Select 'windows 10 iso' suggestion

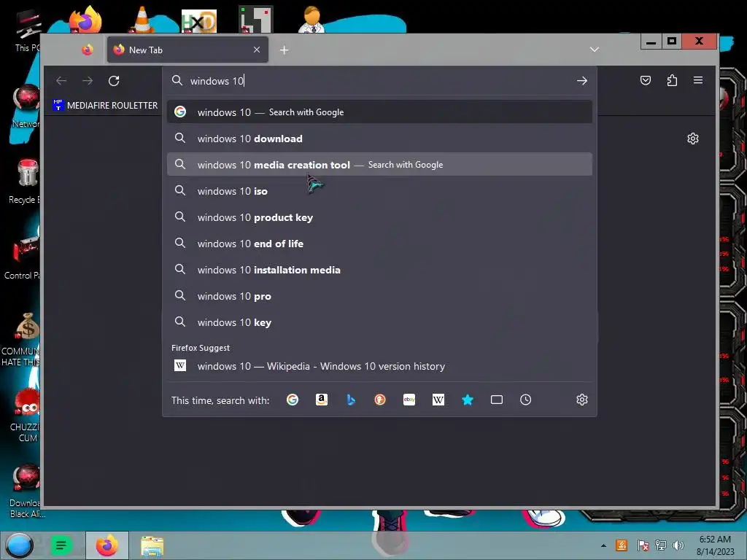click(x=379, y=191)
